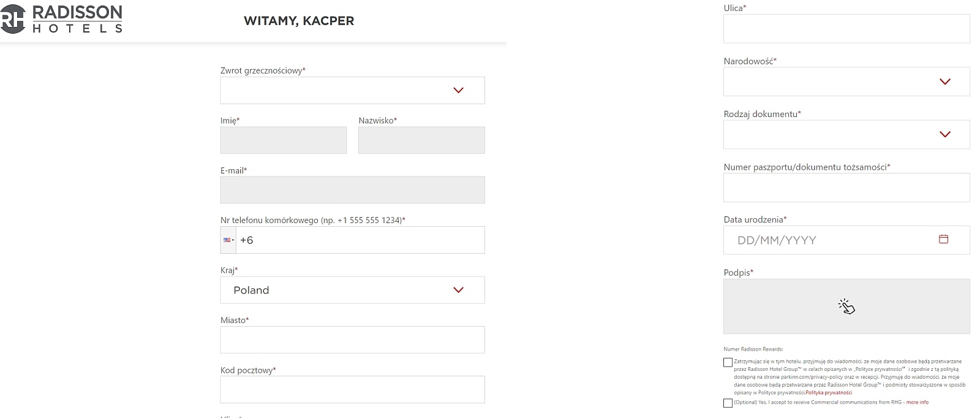Open the Kraj dropdown showing Poland
Image resolution: width=980 pixels, height=418 pixels.
(x=352, y=290)
